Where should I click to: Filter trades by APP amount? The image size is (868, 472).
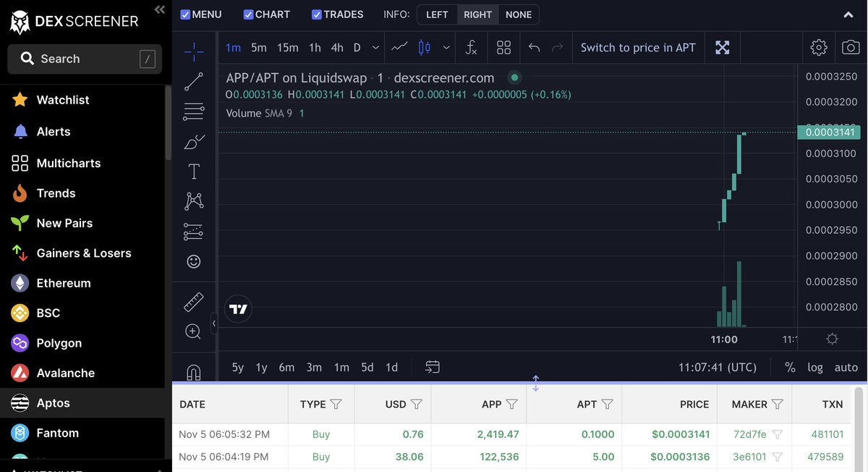tap(511, 404)
